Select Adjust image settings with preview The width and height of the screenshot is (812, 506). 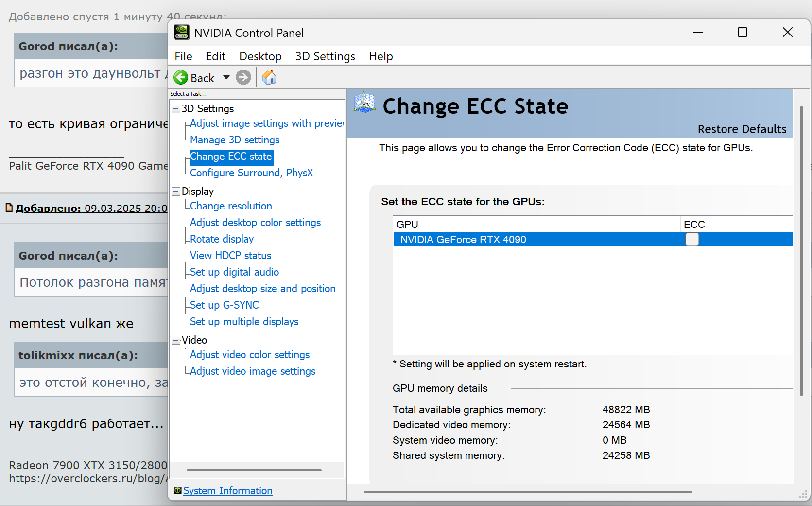(267, 123)
